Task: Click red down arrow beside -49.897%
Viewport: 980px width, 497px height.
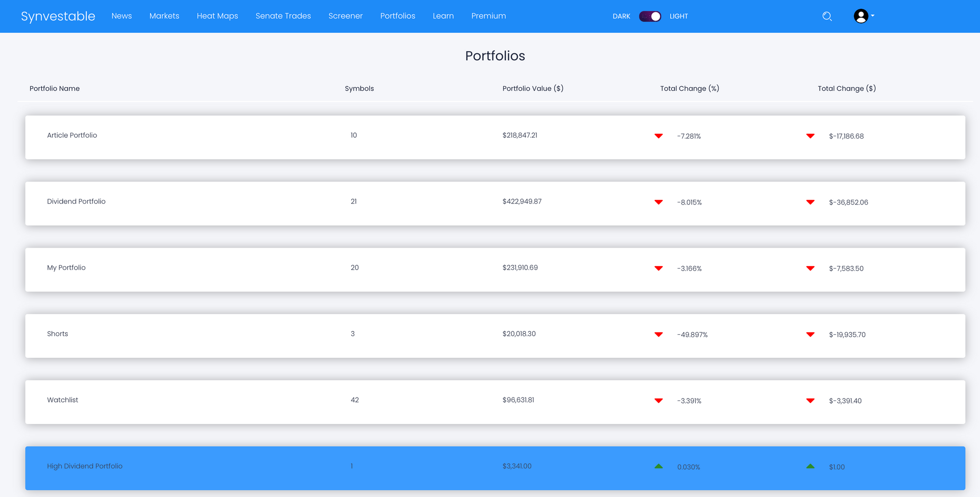Action: tap(659, 334)
